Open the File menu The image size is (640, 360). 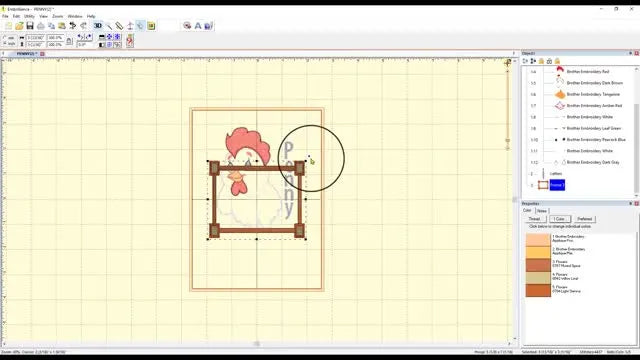tap(5, 16)
